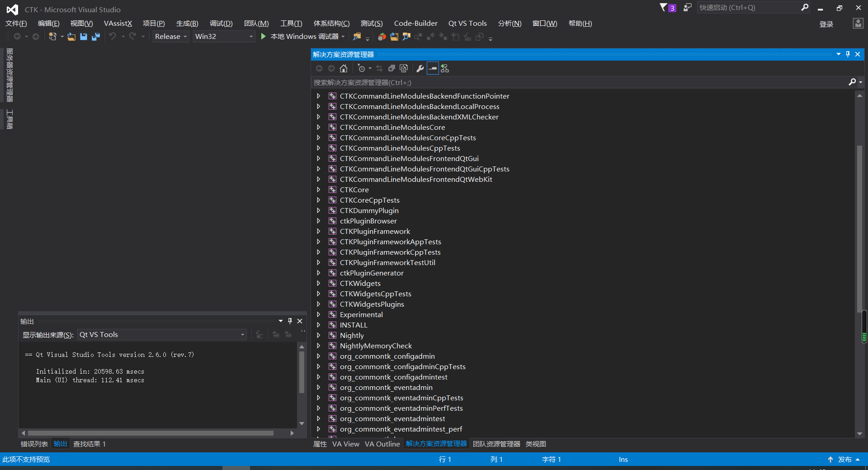Click the VA find symbol magnifier icon
This screenshot has height=470, width=868.
point(406,37)
